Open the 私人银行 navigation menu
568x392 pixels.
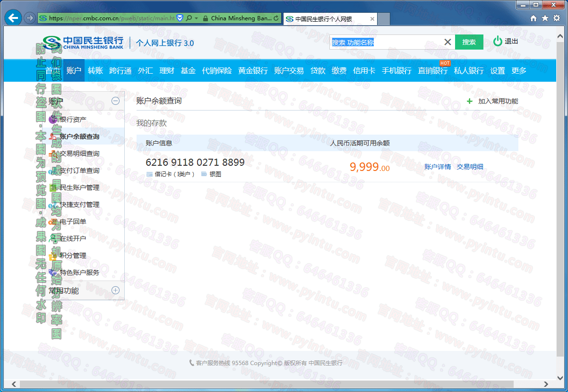pos(469,70)
